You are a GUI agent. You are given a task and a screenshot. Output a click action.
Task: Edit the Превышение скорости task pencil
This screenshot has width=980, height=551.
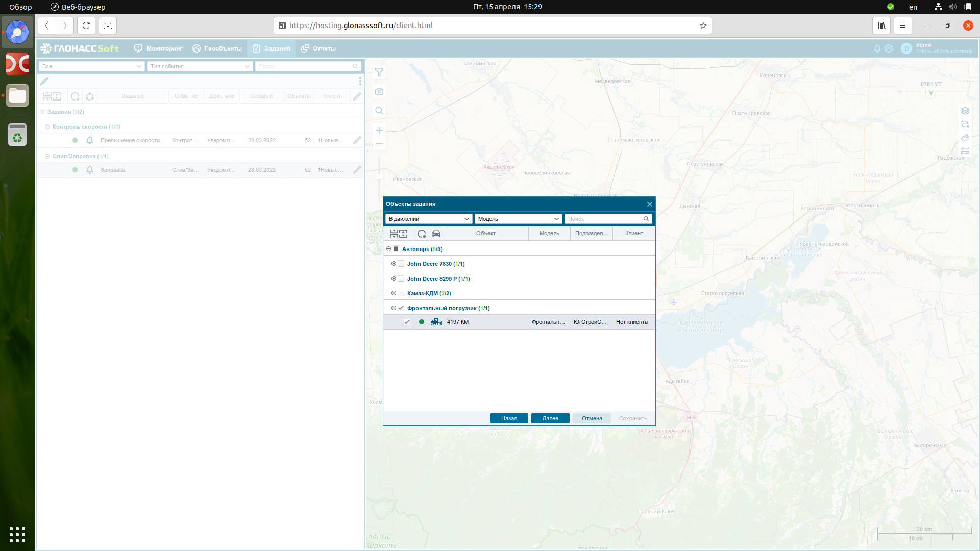[357, 140]
